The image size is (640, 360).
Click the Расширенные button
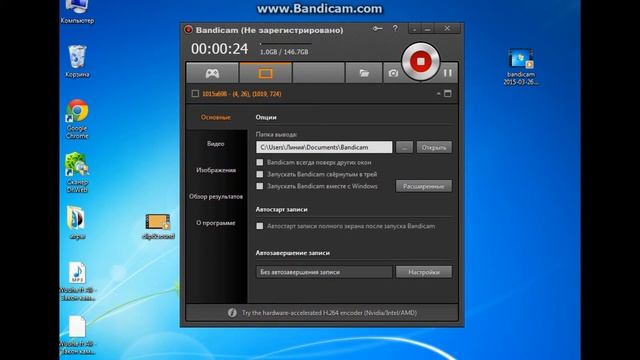click(x=424, y=186)
